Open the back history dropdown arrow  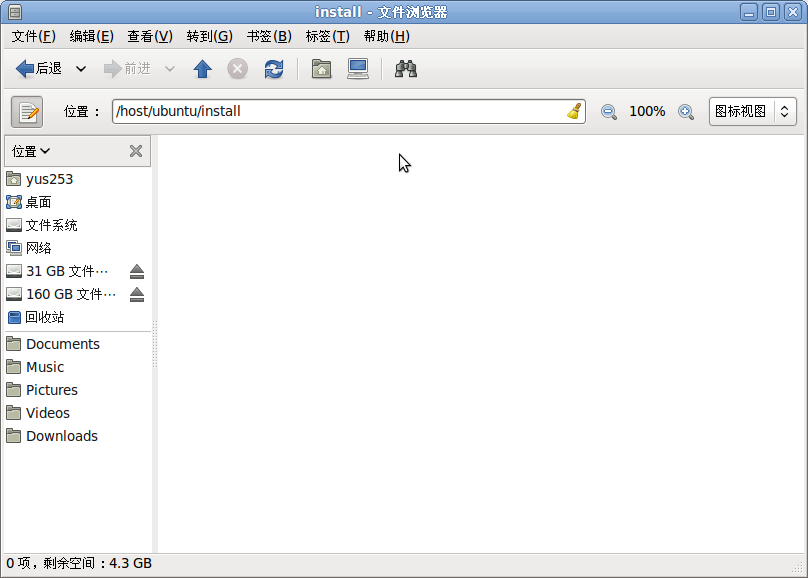tap(81, 69)
